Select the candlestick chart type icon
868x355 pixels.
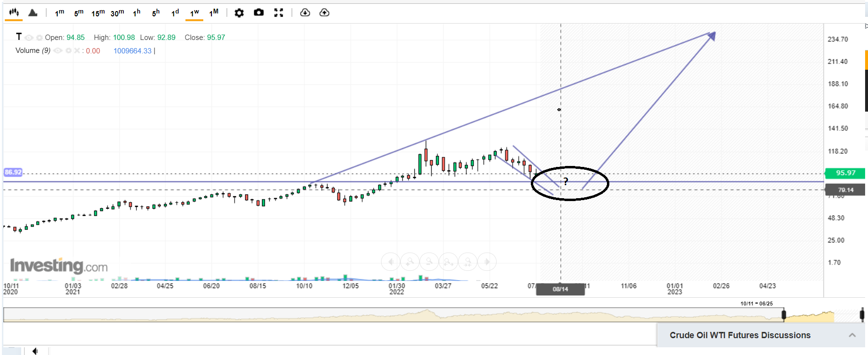(x=14, y=13)
